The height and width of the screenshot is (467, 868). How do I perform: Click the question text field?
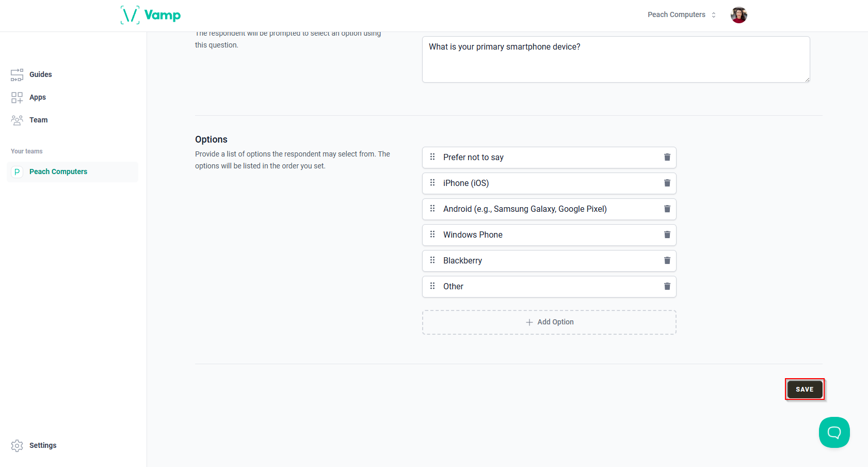(616, 59)
